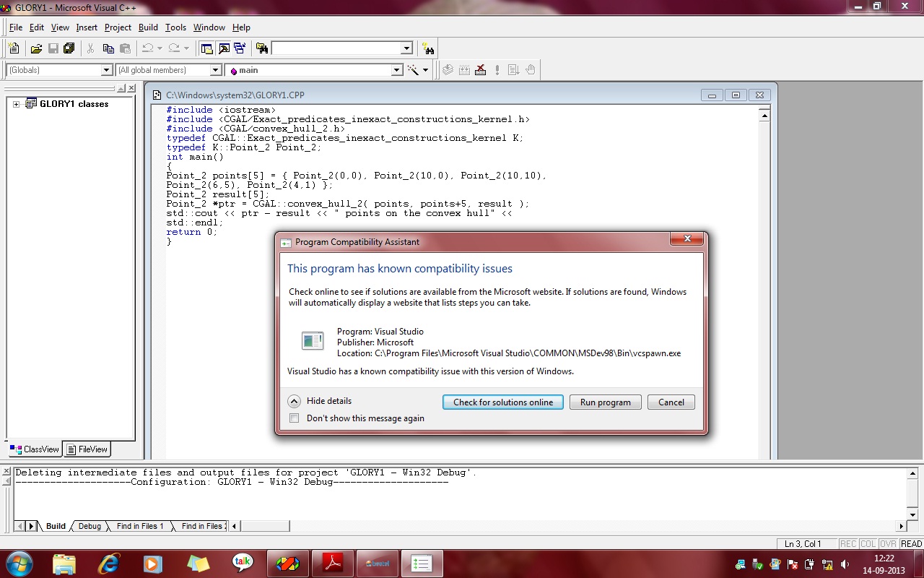Click Check for solutions online button
Image resolution: width=924 pixels, height=578 pixels.
503,402
